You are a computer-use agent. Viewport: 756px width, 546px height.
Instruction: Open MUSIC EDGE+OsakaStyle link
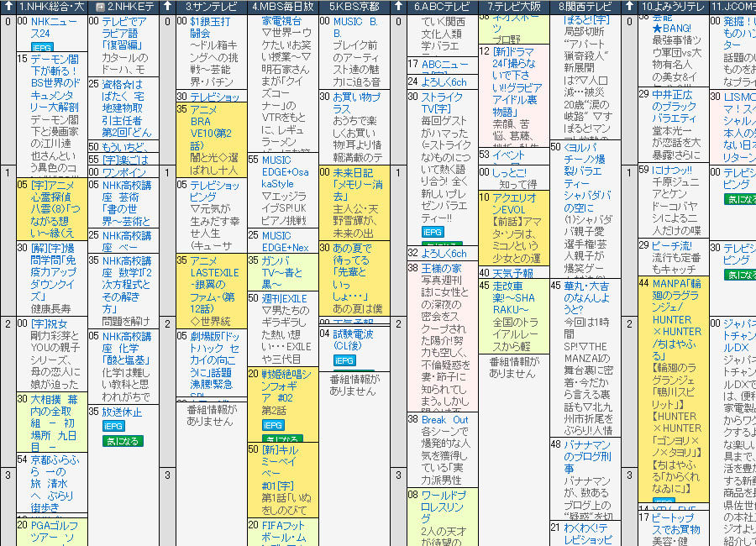pos(285,171)
